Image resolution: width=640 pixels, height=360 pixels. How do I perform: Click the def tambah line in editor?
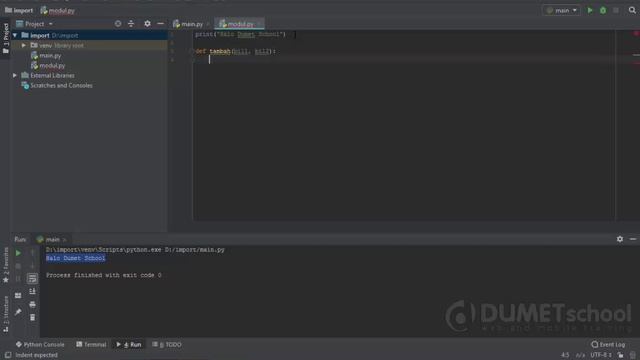(x=236, y=51)
